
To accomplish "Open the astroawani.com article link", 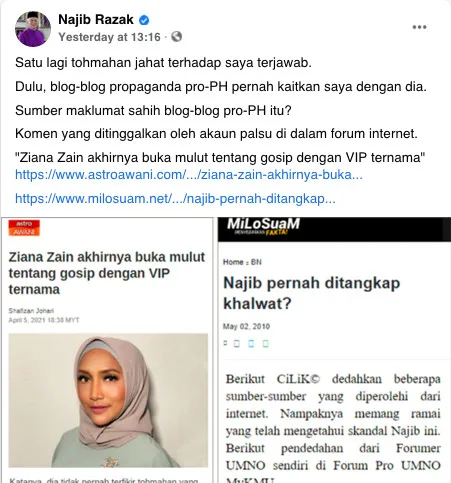I will [x=189, y=174].
